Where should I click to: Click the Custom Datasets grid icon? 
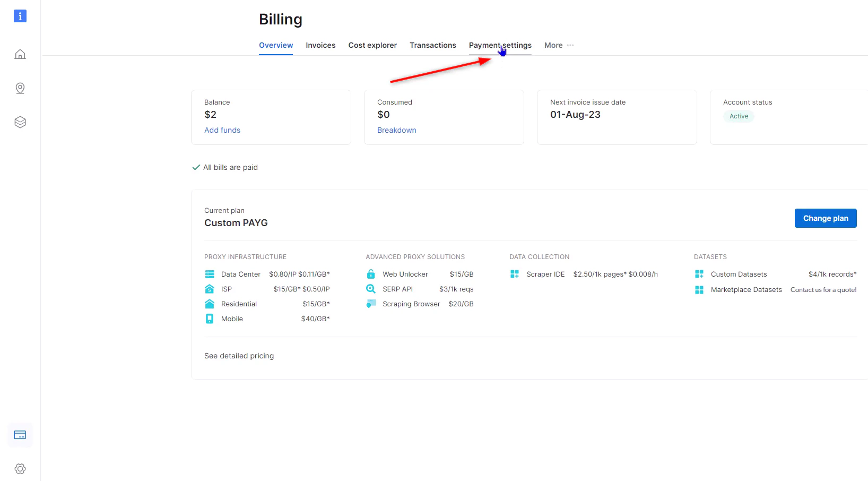click(x=699, y=274)
